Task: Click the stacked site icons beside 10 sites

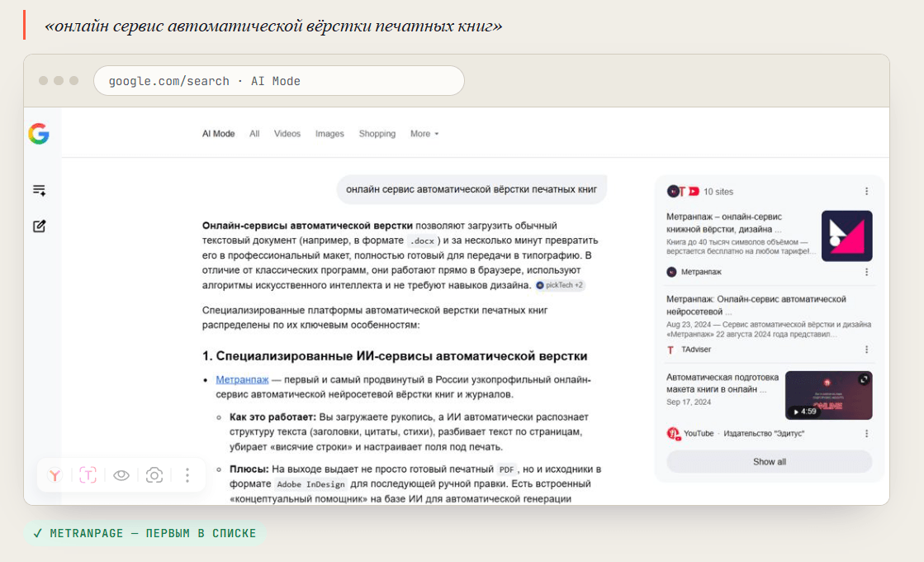Action: (x=683, y=191)
